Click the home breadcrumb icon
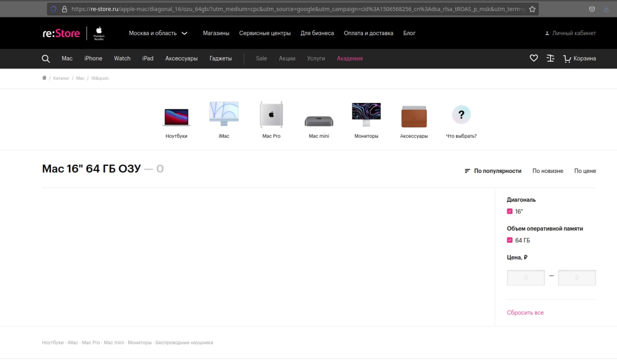The width and height of the screenshot is (617, 364). click(x=44, y=78)
